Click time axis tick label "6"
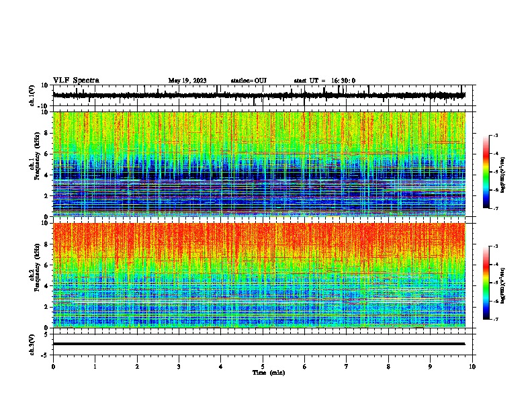Viewport: 532px width, 411px height. pos(305,367)
